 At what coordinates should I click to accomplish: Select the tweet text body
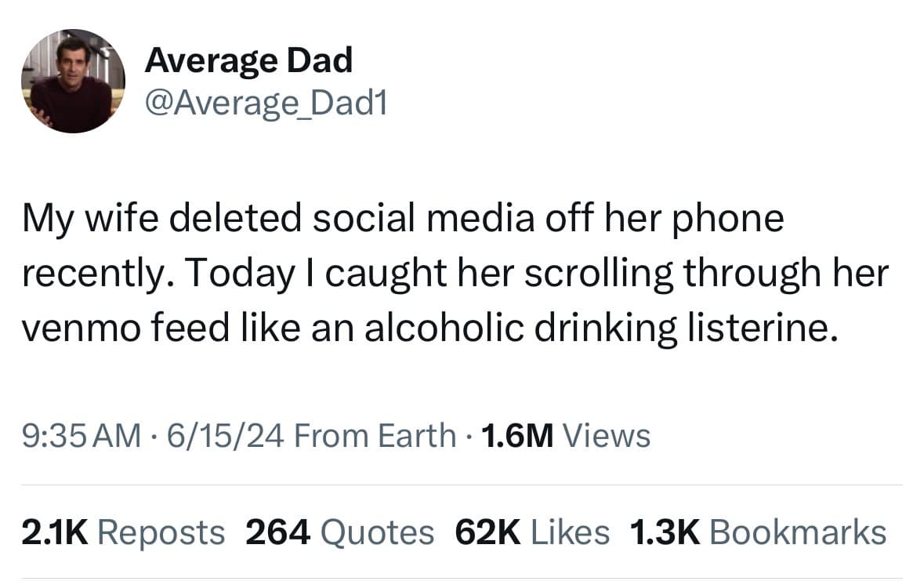(x=455, y=272)
